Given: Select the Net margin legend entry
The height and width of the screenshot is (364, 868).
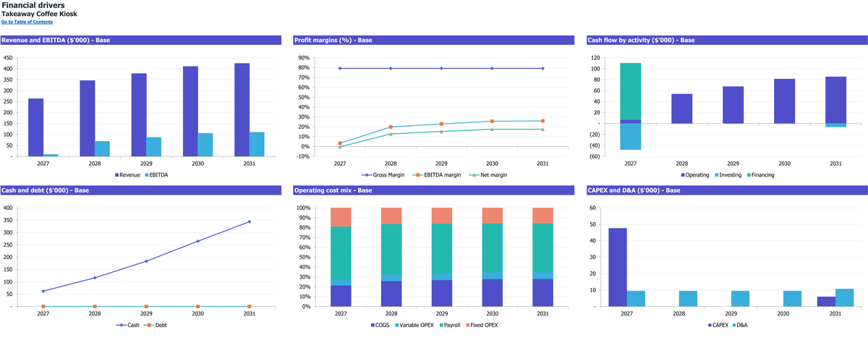Looking at the screenshot, I should click(x=488, y=175).
